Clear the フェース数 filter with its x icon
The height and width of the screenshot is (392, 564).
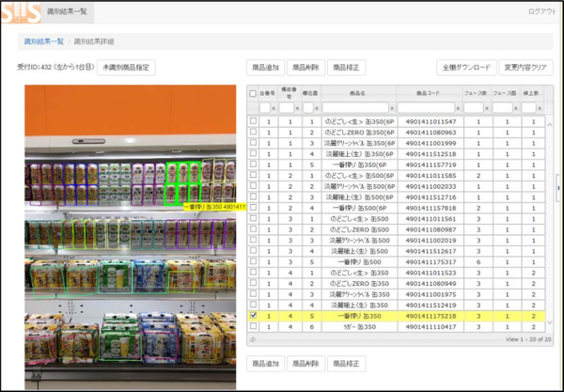pos(487,108)
